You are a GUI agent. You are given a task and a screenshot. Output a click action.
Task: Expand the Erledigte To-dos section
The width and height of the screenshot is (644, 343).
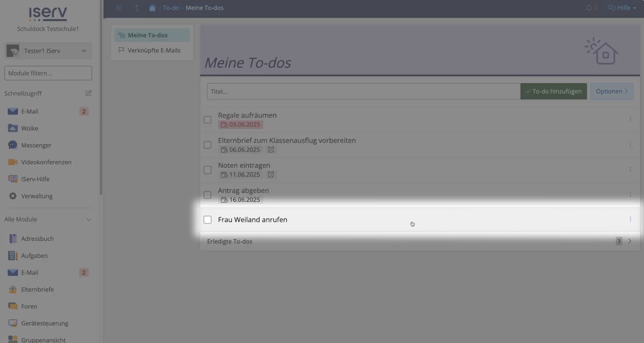[x=630, y=241]
